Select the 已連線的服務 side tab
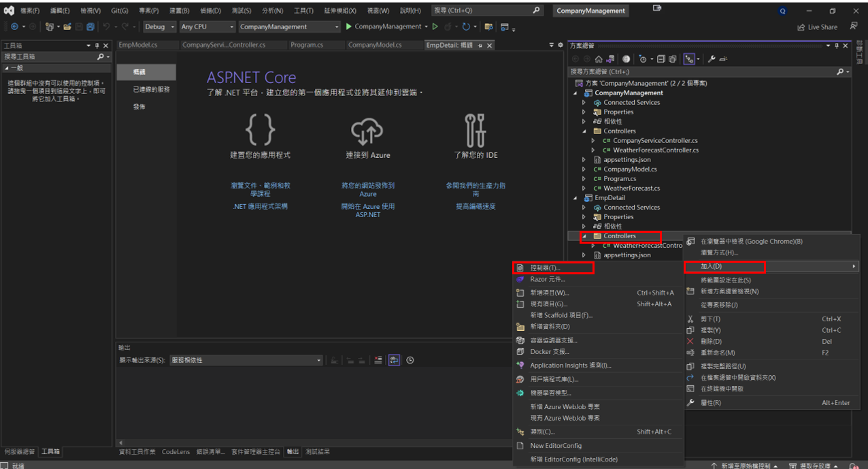The height and width of the screenshot is (469, 868). point(151,89)
